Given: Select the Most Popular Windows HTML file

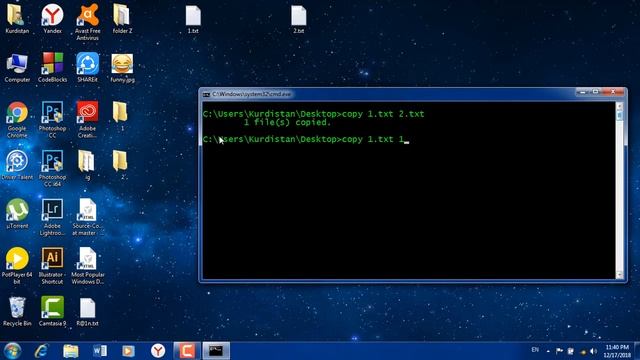Looking at the screenshot, I should point(87,265).
